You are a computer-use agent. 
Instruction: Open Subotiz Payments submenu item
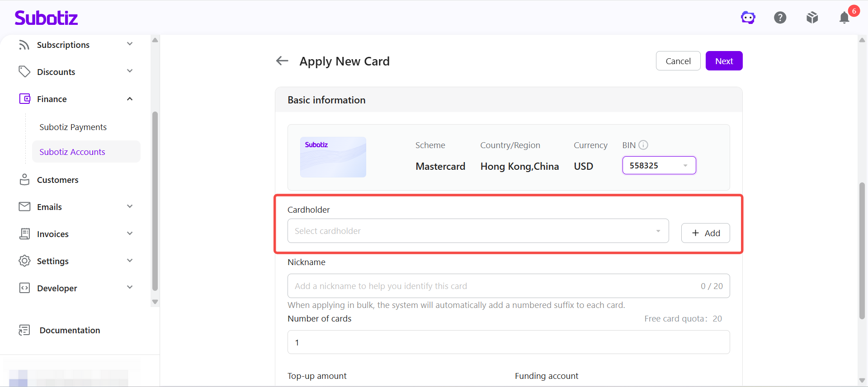[x=73, y=127]
